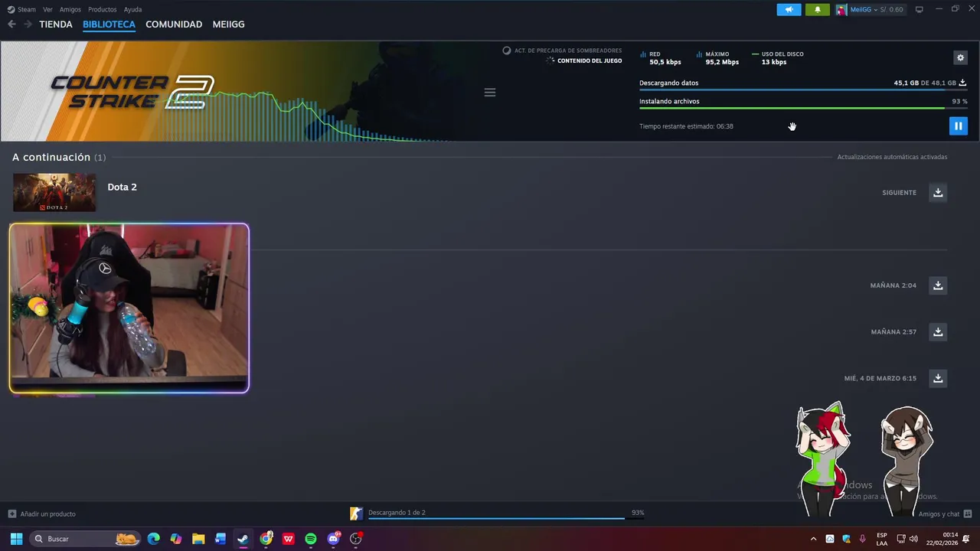
Task: Switch to Big Picture mode monitor icon
Action: pos(920,9)
